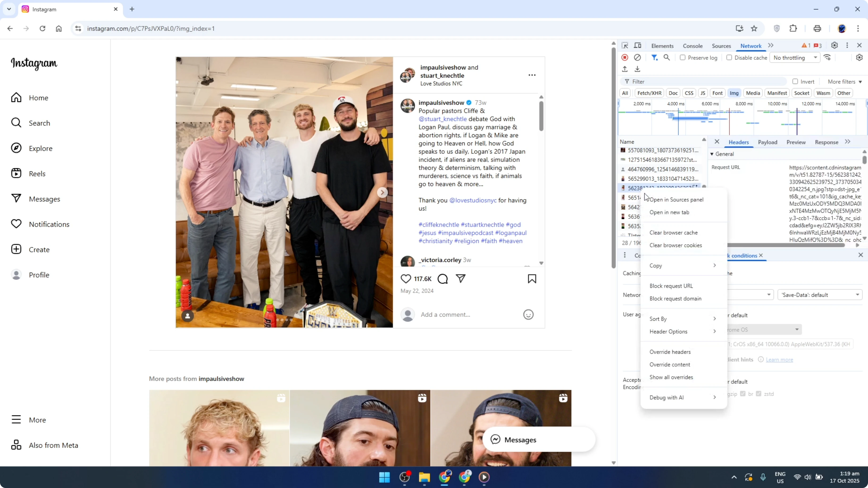
Task: Switch to the Payload tab
Action: pos(767,142)
